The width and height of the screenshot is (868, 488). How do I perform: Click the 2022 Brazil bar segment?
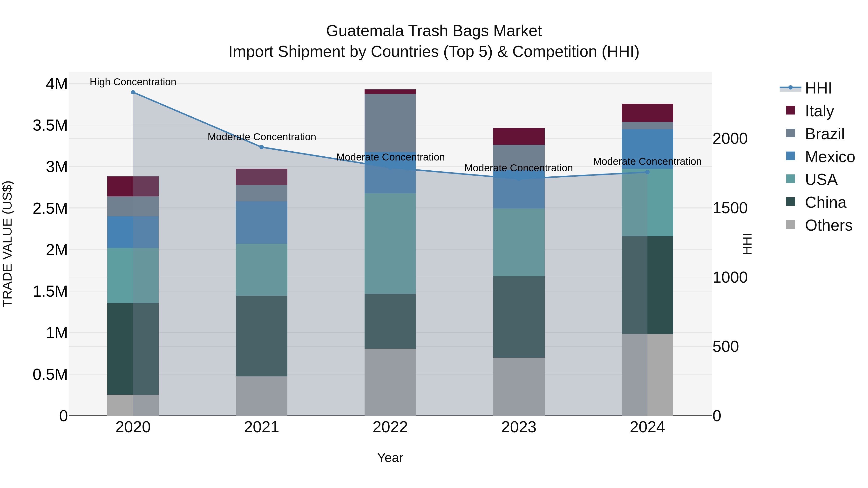coord(390,123)
